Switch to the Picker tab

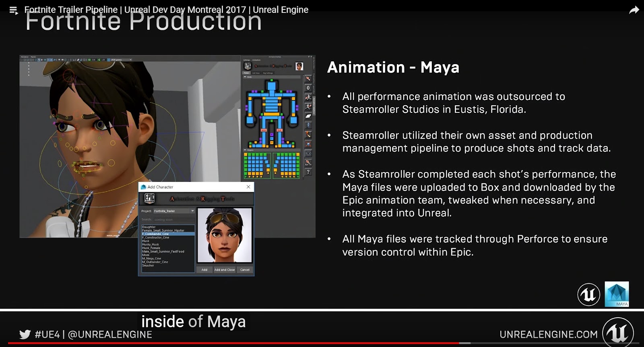pyautogui.click(x=246, y=73)
